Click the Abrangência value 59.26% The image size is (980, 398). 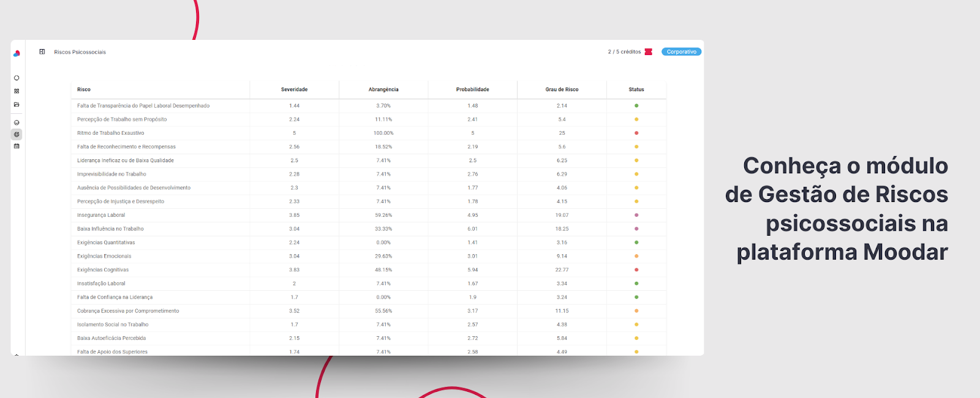(x=383, y=215)
